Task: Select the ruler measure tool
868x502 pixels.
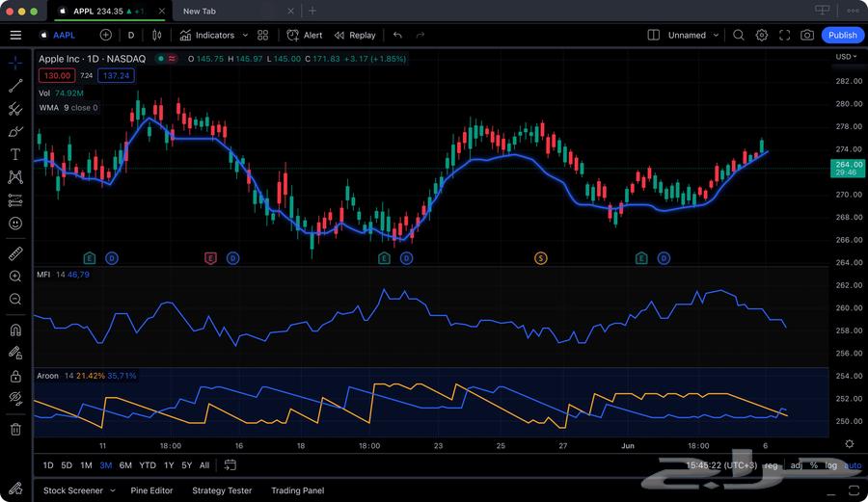Action: 15,253
